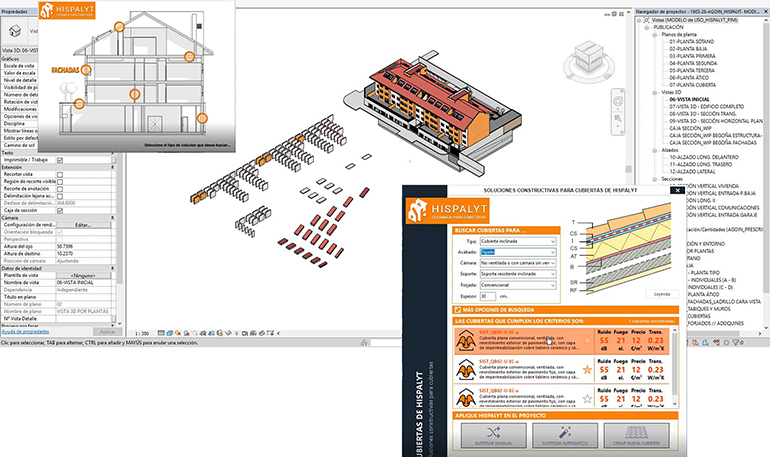Click the Sustituir Manual shuffle icon button
Image resolution: width=770 pixels, height=457 pixels.
click(x=494, y=435)
